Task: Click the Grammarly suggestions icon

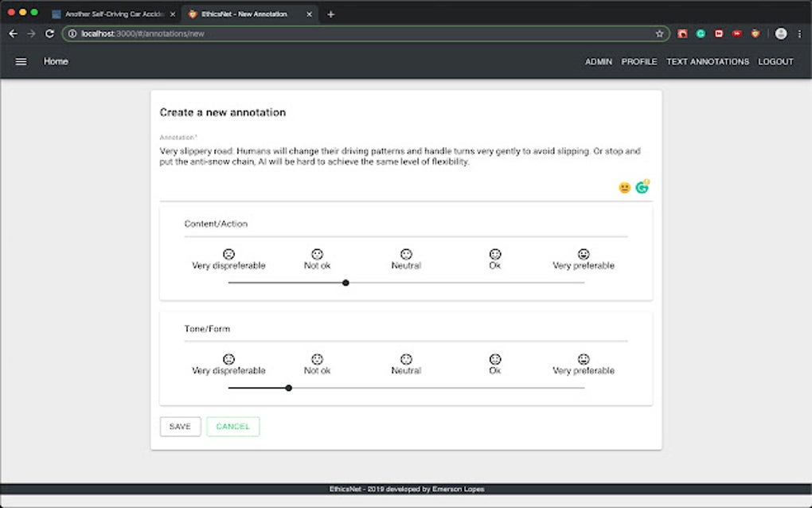Action: 642,186
